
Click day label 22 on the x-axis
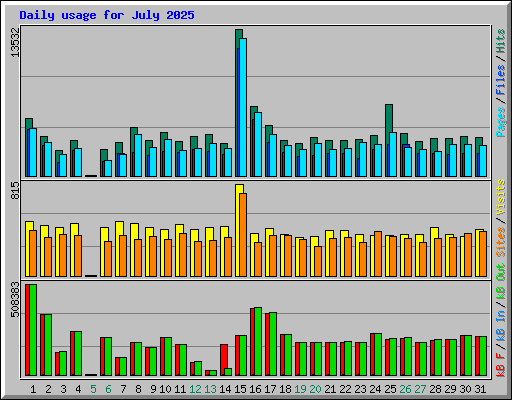(345, 389)
